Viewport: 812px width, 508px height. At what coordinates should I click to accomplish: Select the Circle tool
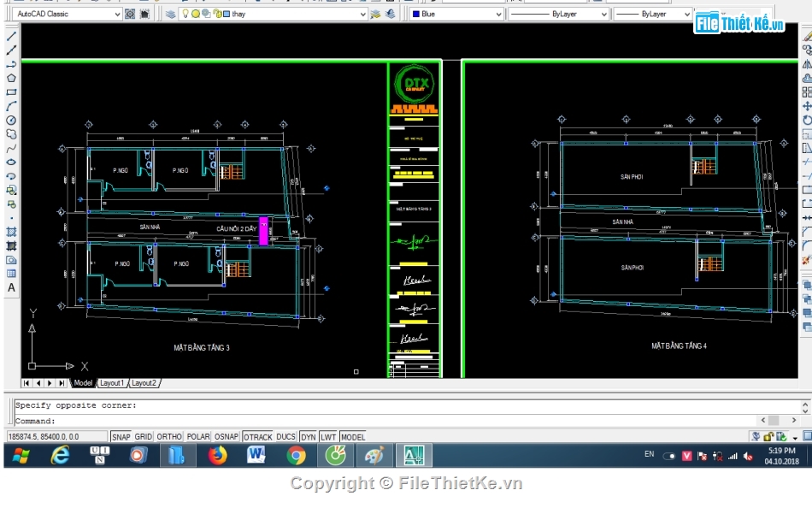coord(11,121)
